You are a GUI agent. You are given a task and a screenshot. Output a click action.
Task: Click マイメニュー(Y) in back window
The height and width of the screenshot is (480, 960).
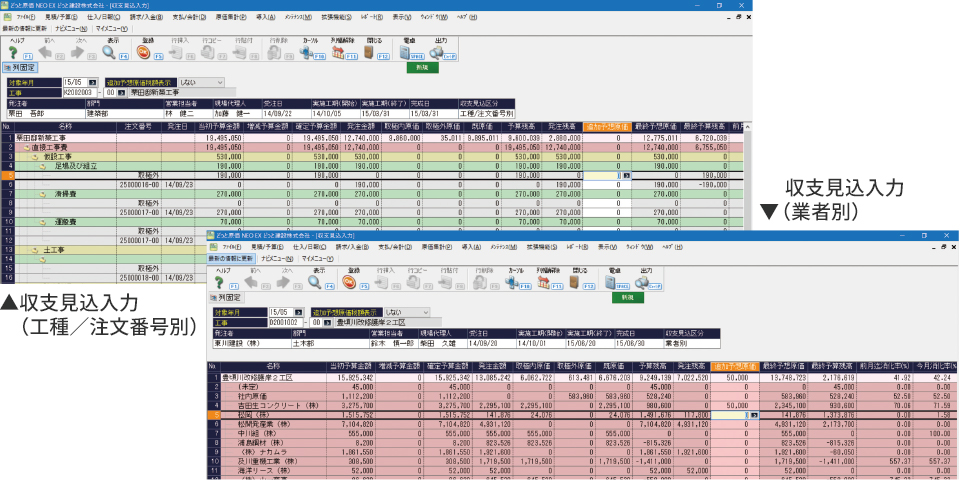coord(112,28)
